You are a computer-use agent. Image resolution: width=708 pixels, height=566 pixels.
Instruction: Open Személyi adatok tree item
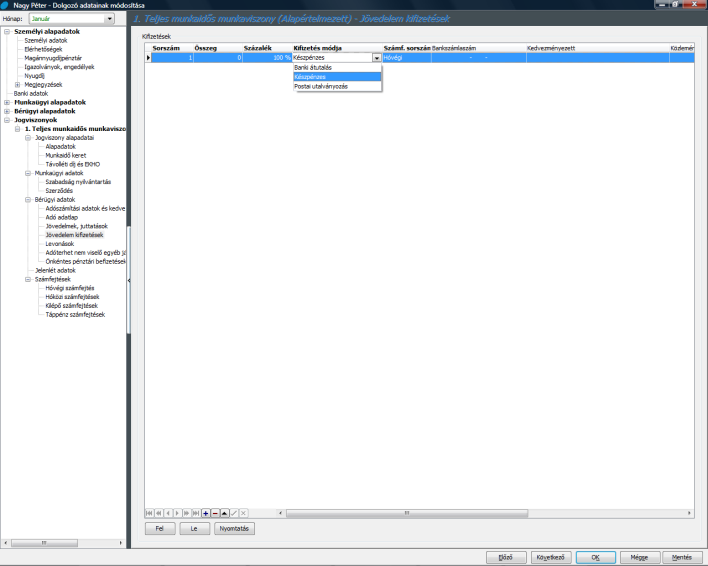tap(46, 41)
